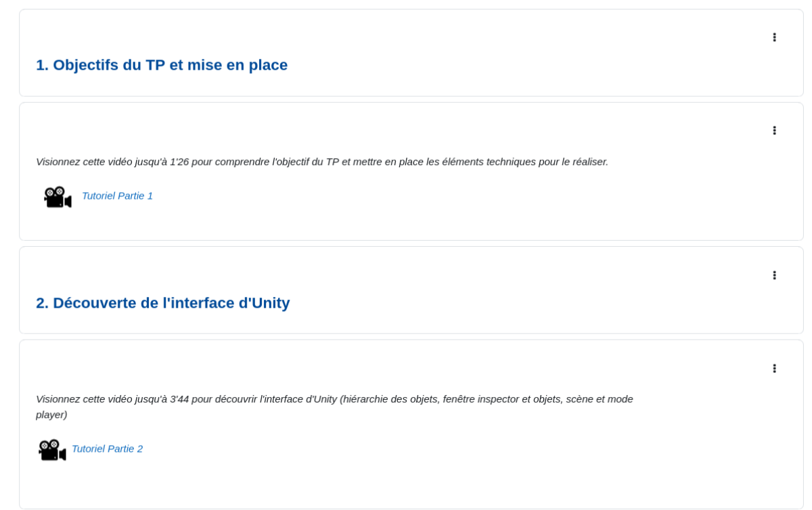Screen dimensions: 812x510
Task: Open the kebab menu beside the Unity interface heading
Action: click(x=774, y=275)
